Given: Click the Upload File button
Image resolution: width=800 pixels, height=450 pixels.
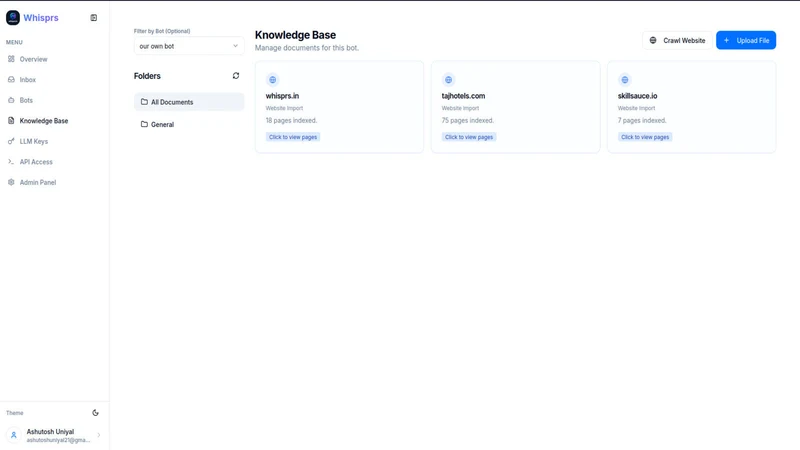Looking at the screenshot, I should click(x=746, y=40).
